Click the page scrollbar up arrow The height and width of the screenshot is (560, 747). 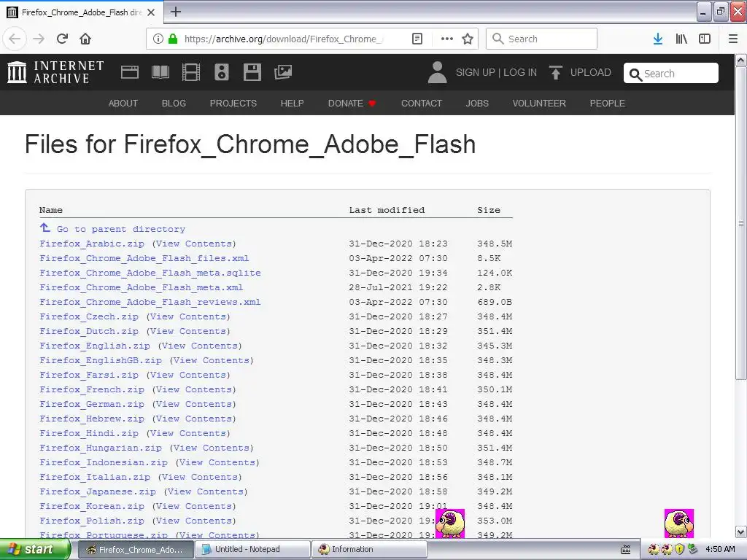tap(741, 61)
